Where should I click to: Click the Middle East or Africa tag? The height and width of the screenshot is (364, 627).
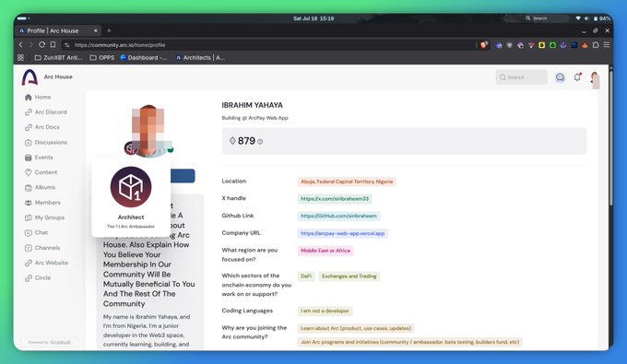pyautogui.click(x=325, y=251)
